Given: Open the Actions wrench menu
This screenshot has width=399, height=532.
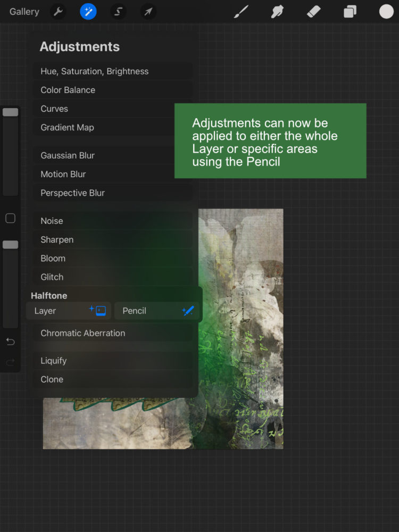Looking at the screenshot, I should point(59,11).
